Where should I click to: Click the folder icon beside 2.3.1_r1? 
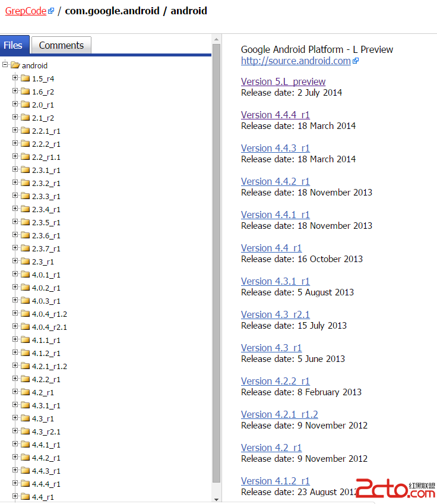coord(25,170)
